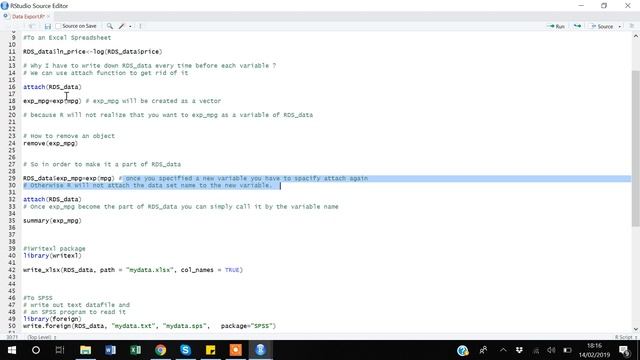Open the orange recorder app on taskbar
The height and width of the screenshot is (360, 640).
pyautogui.click(x=236, y=350)
